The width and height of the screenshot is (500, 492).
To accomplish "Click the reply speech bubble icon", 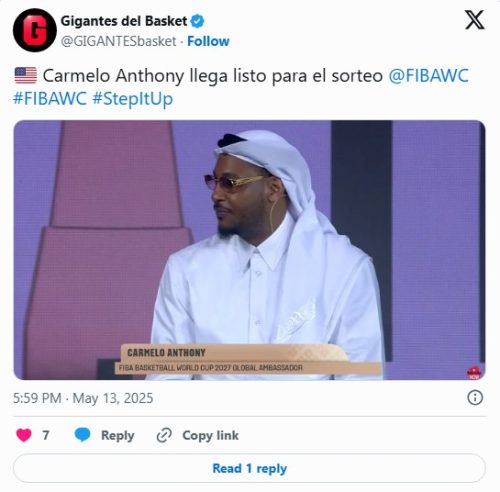I will click(82, 435).
